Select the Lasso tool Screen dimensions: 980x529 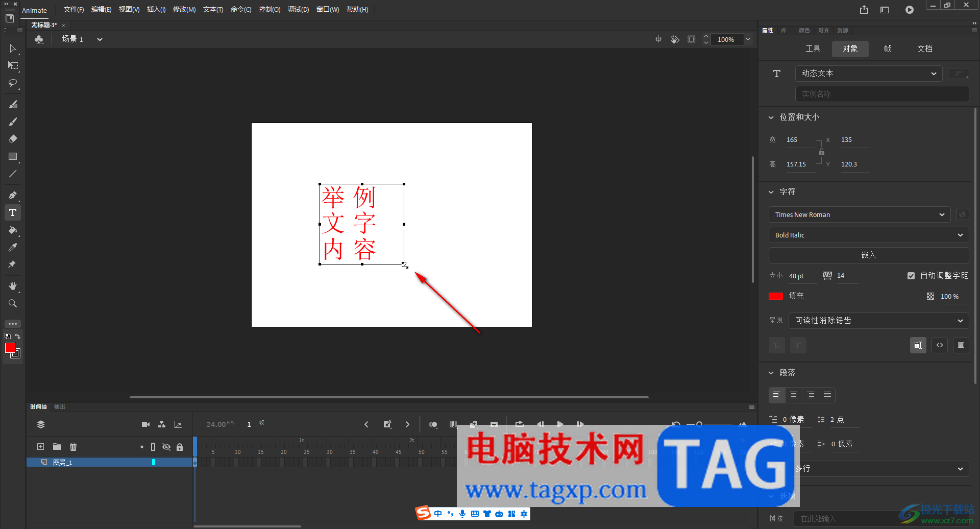point(13,83)
